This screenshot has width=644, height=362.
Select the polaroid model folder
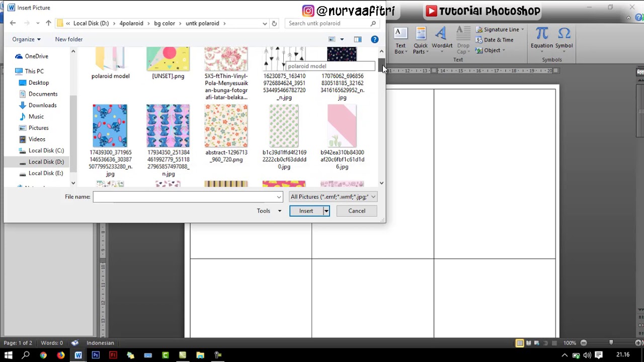point(110,63)
